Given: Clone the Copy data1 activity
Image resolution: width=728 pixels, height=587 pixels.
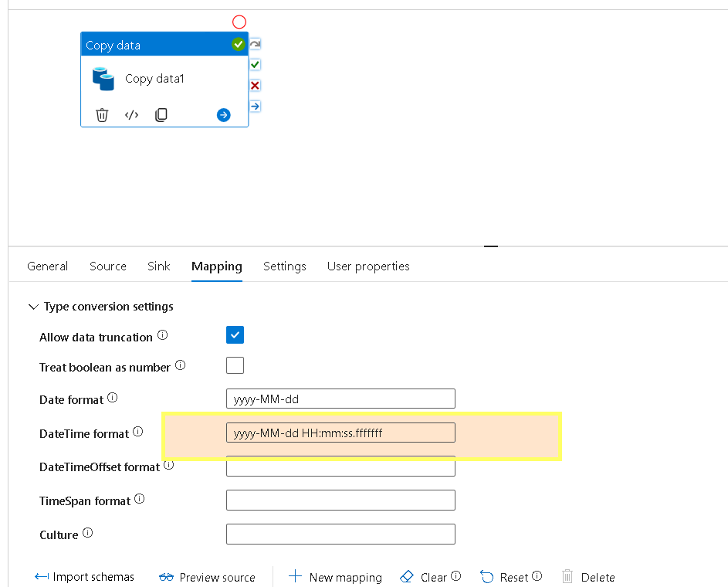Looking at the screenshot, I should click(161, 115).
